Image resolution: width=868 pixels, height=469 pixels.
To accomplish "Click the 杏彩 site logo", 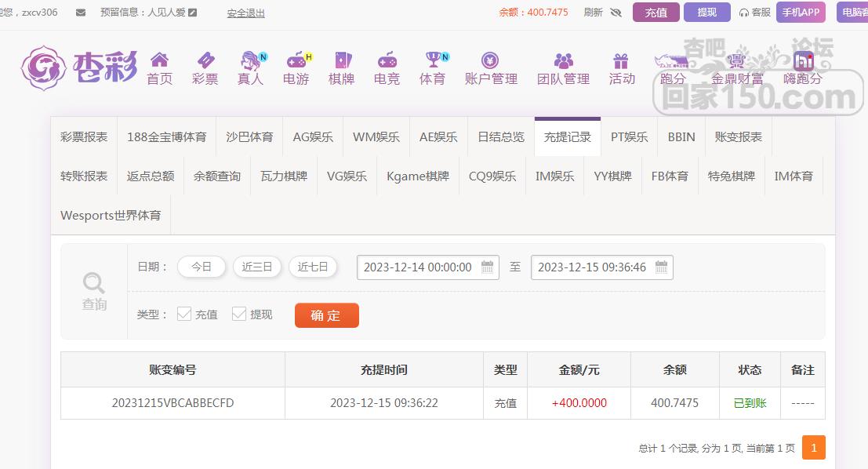I will pos(79,67).
